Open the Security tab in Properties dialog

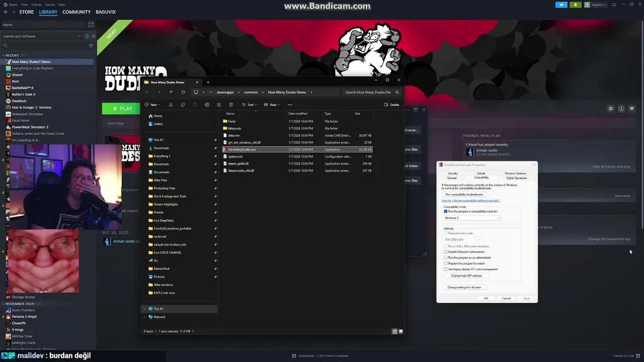coord(452,173)
